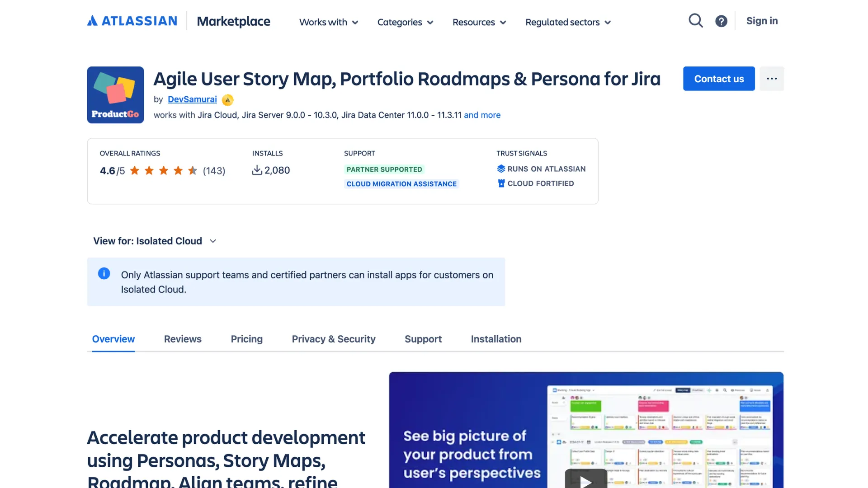Switch to the Reviews tab
Image resolution: width=868 pixels, height=488 pixels.
(183, 339)
